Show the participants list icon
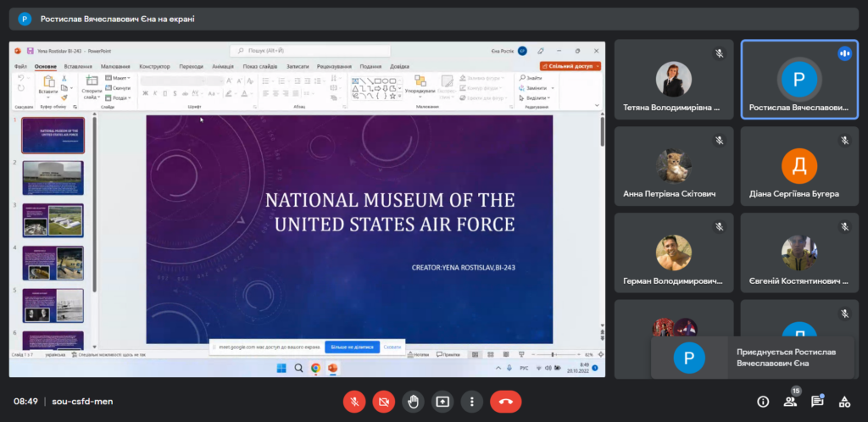868x422 pixels. point(790,401)
